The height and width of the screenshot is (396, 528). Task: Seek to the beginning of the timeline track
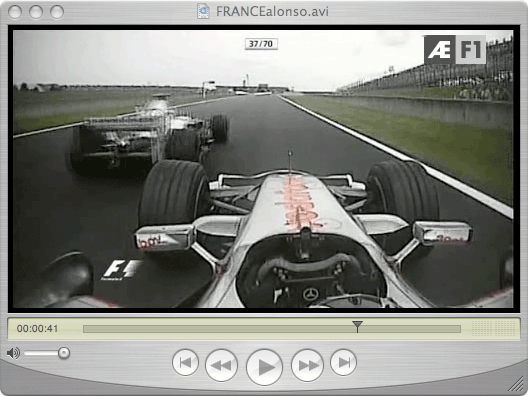(x=85, y=329)
